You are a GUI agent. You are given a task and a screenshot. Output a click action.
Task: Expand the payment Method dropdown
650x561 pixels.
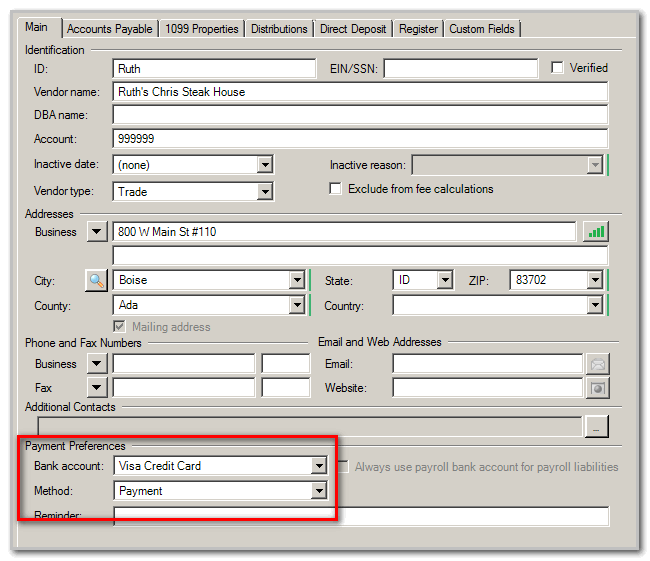pyautogui.click(x=319, y=491)
